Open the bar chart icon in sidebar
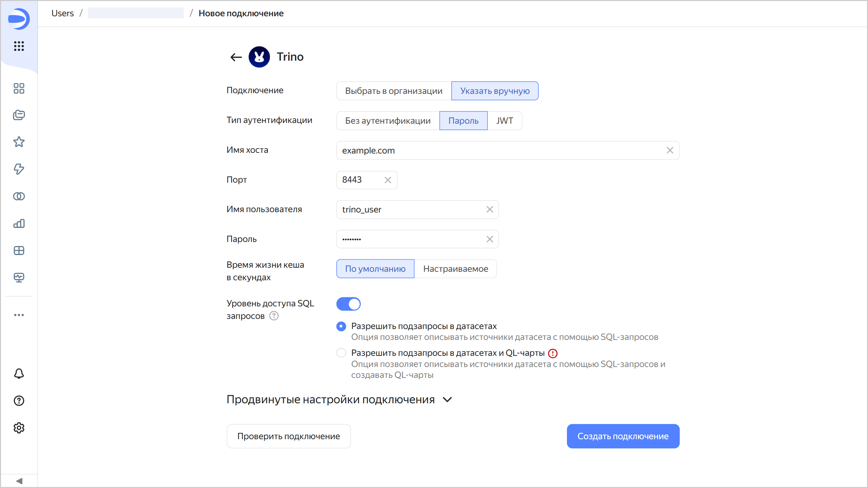This screenshot has width=868, height=488. [19, 223]
